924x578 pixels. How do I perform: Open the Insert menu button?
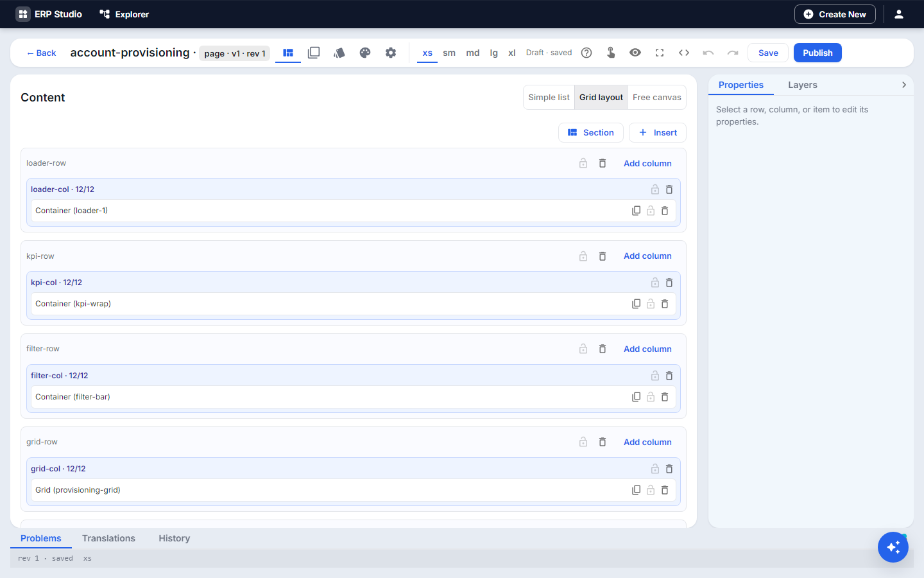[658, 132]
